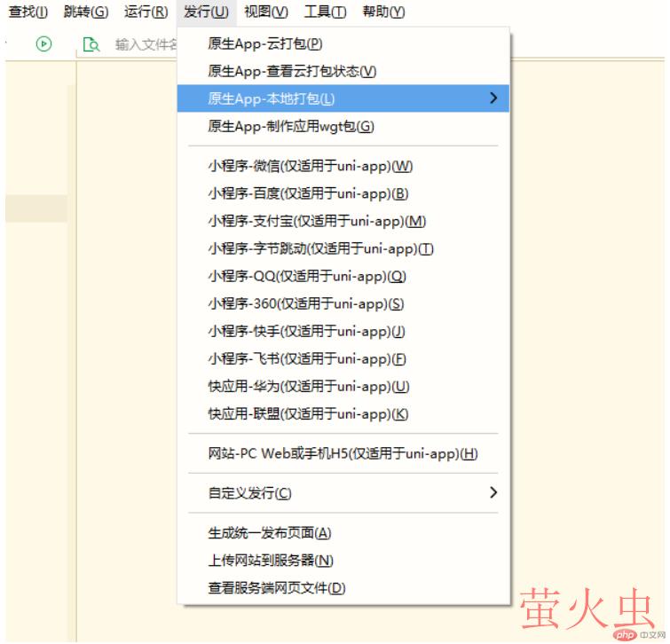
Task: Select 生成统一发布页面(A)
Action: [343, 532]
